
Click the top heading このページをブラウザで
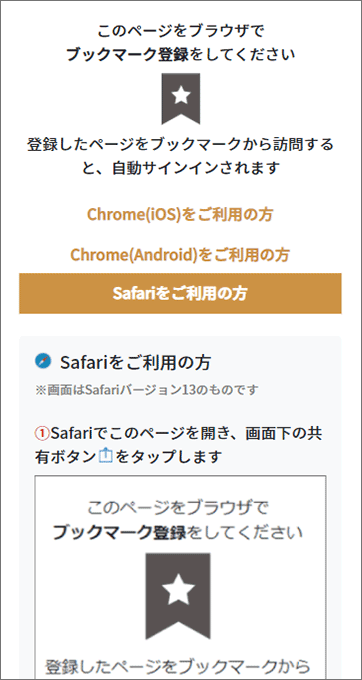[x=180, y=31]
